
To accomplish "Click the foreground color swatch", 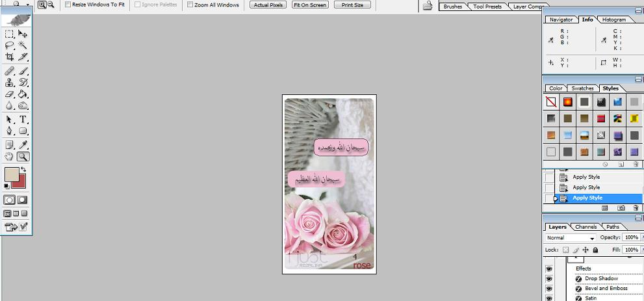I will click(12, 174).
